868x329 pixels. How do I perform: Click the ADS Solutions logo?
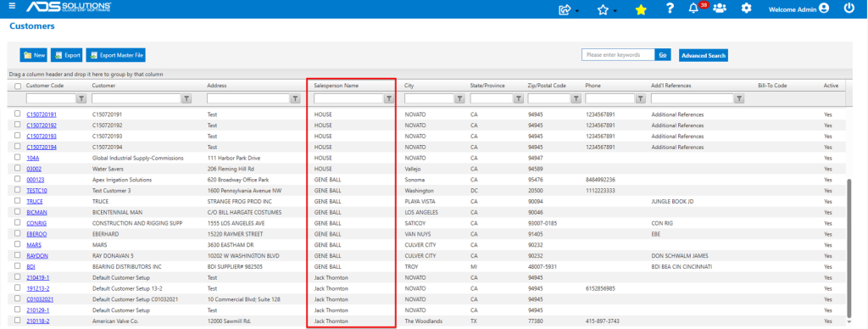pyautogui.click(x=69, y=7)
